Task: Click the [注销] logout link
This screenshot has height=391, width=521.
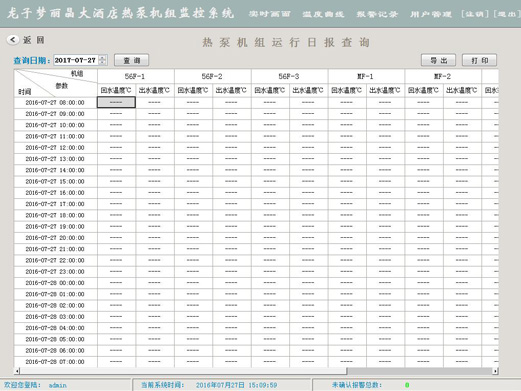Action: (475, 14)
